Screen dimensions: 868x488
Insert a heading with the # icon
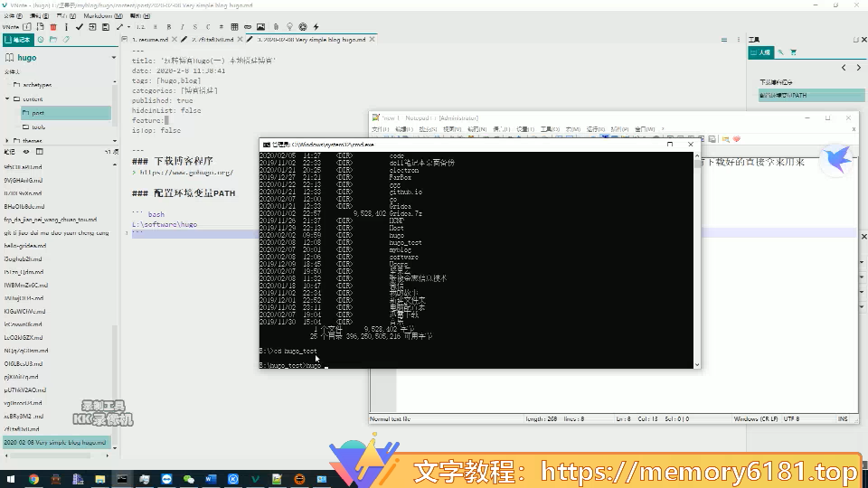tap(221, 26)
